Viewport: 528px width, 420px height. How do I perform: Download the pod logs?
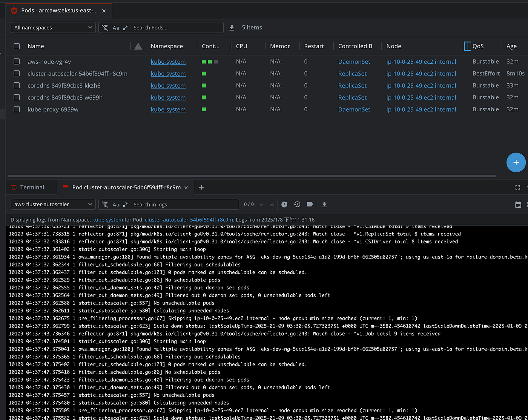pos(324,205)
